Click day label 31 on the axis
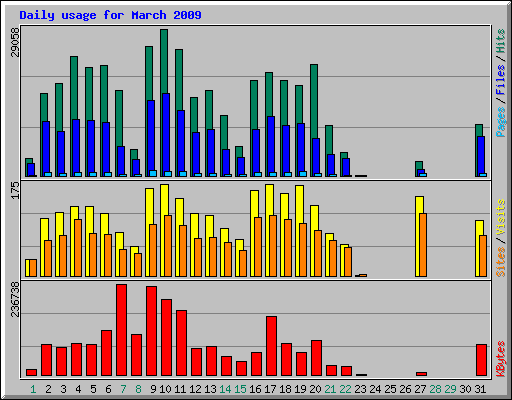Image resolution: width=512 pixels, height=400 pixels. click(x=480, y=389)
